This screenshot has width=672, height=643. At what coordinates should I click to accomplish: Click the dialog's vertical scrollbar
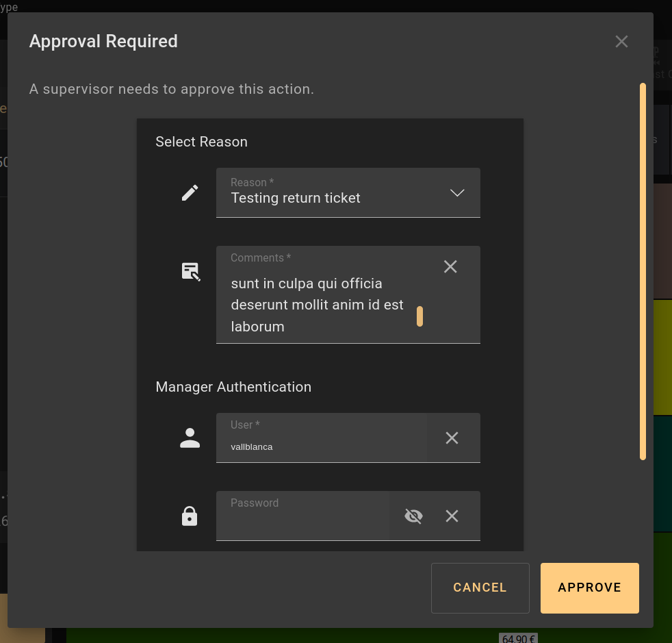643,272
